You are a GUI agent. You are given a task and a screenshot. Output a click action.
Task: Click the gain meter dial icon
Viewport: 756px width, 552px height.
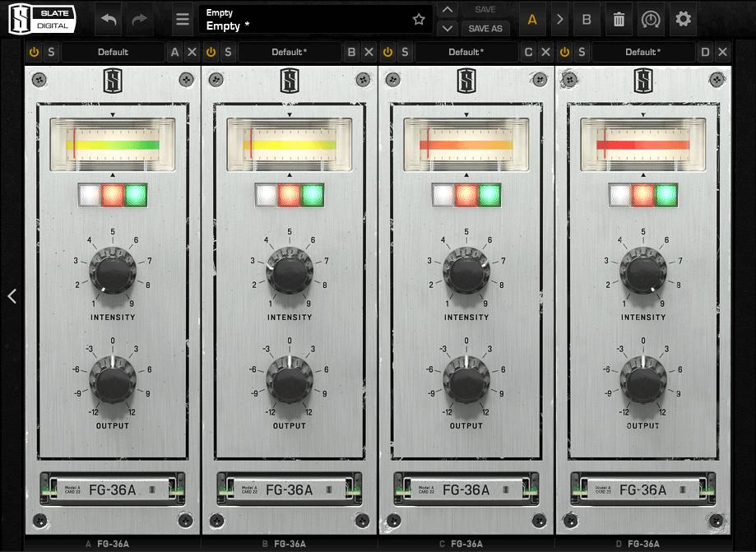(651, 19)
